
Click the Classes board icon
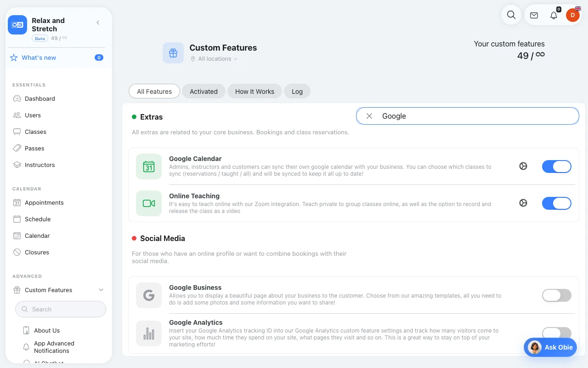coord(17,132)
